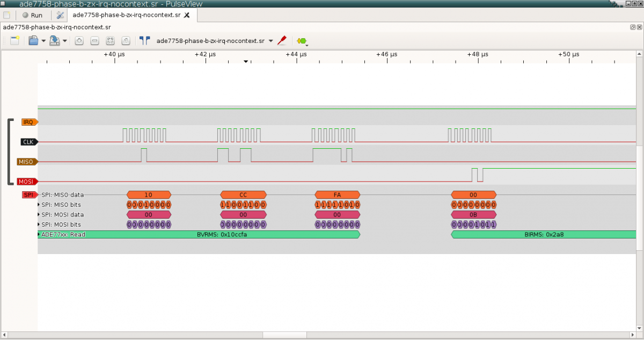Screen dimensions: 644x340
Task: Click the black CLK channel label
Action: click(x=30, y=142)
